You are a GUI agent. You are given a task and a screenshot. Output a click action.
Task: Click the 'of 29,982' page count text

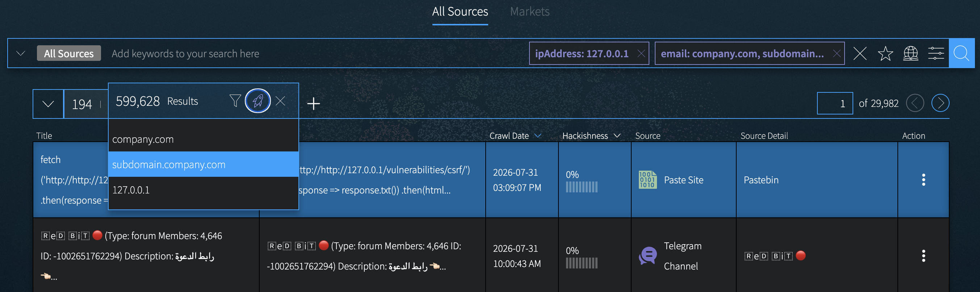point(879,103)
